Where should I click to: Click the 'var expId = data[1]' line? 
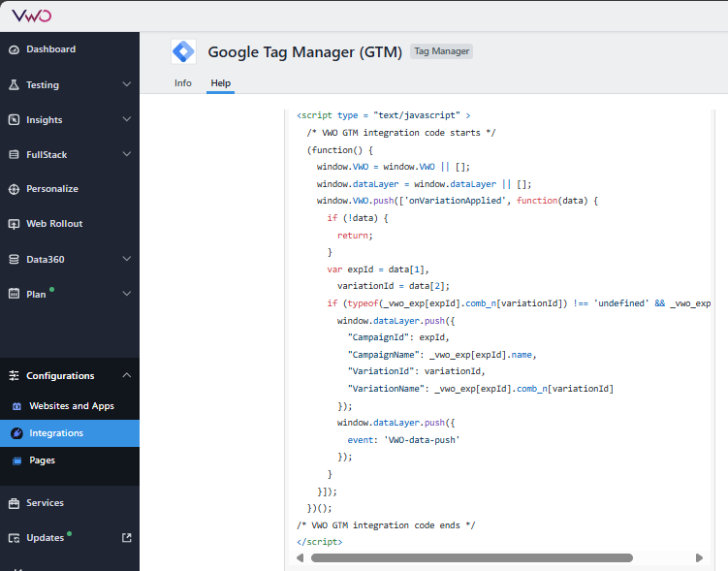click(378, 270)
